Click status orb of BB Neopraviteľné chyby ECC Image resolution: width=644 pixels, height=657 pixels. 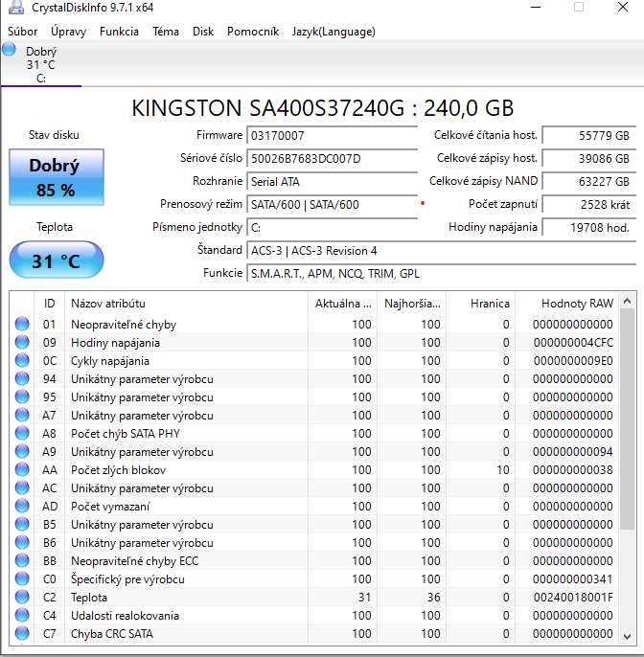tap(22, 560)
